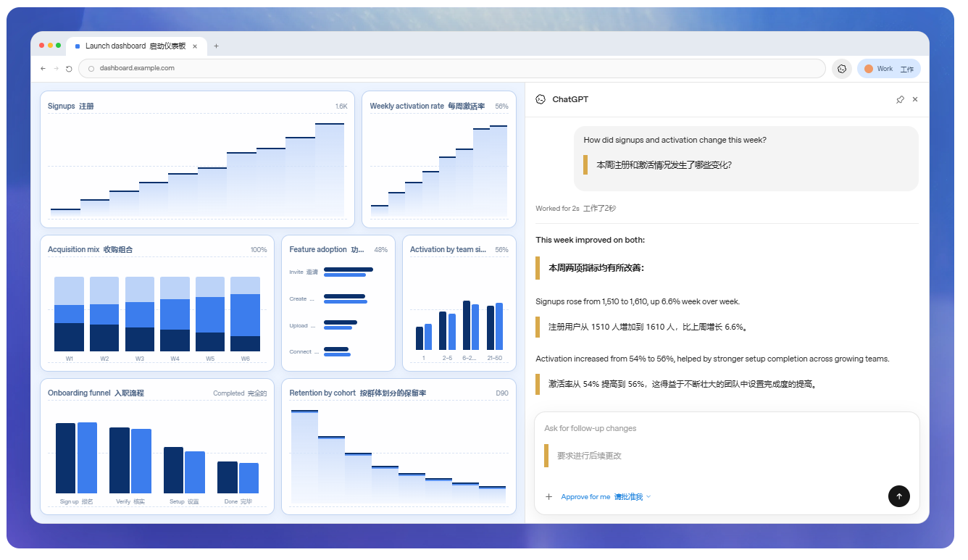Close the ChatGPT side panel

tap(915, 99)
